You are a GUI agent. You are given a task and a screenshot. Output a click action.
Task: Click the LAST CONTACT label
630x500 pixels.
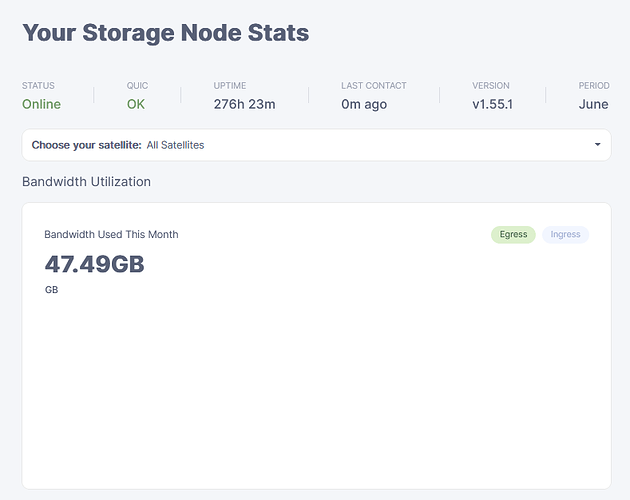pos(374,86)
